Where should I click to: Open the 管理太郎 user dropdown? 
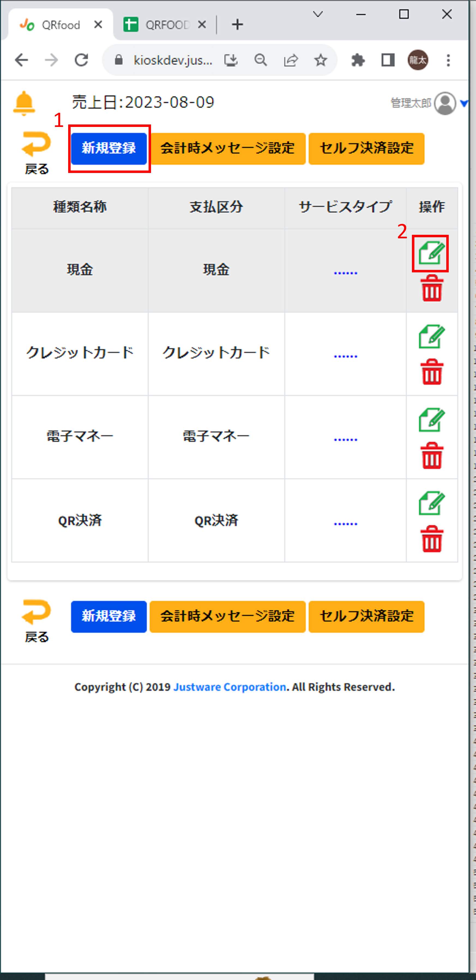tap(463, 103)
